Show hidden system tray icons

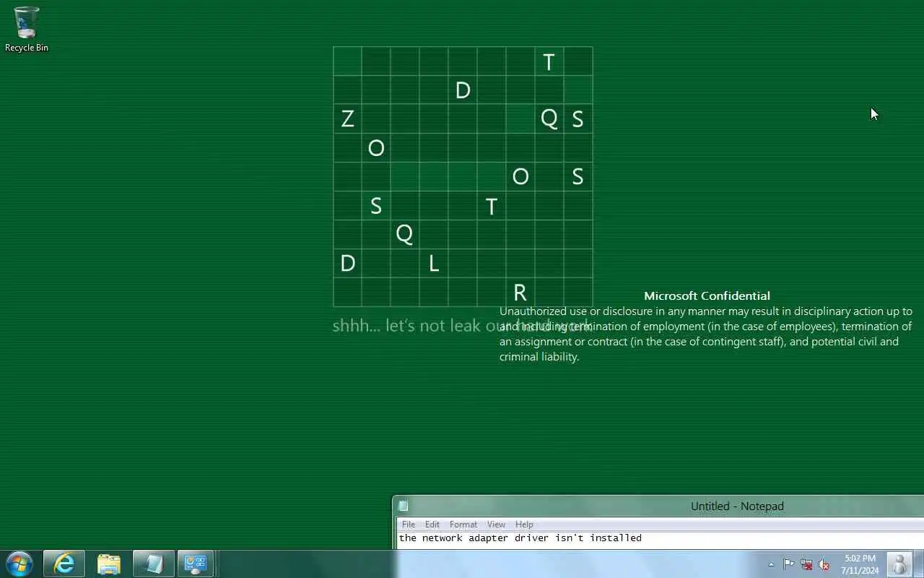[x=771, y=564]
